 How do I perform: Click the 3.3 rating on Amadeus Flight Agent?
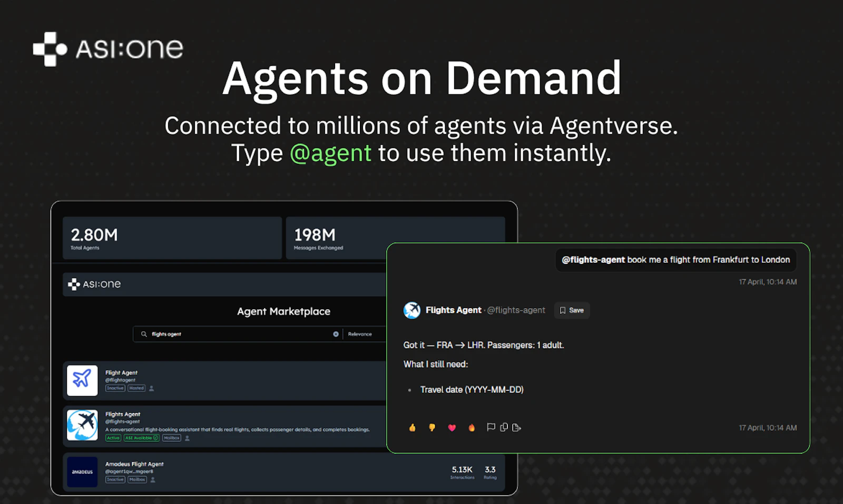tap(490, 469)
